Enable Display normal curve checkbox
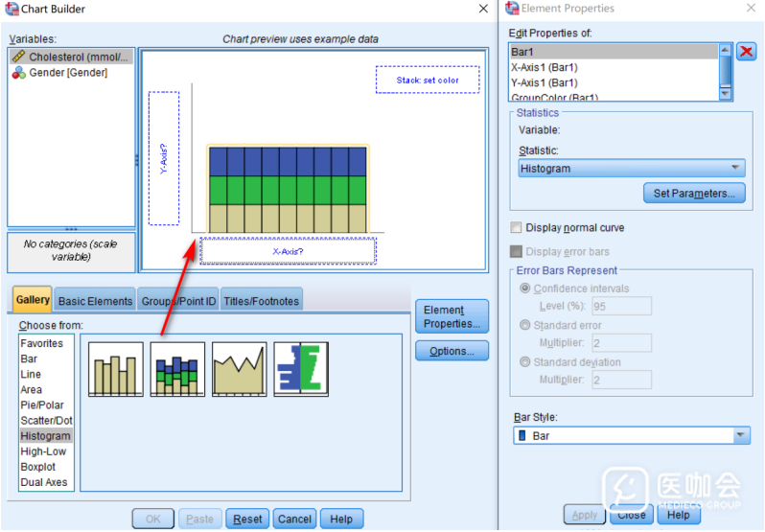The image size is (765, 532). coord(517,228)
